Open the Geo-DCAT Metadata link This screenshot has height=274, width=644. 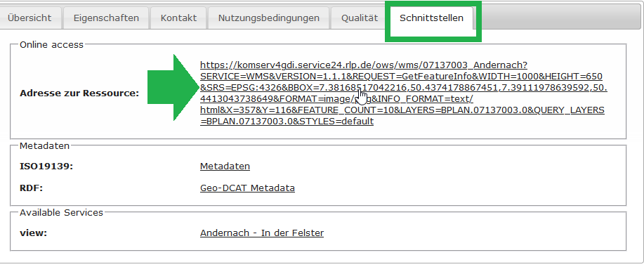(247, 188)
